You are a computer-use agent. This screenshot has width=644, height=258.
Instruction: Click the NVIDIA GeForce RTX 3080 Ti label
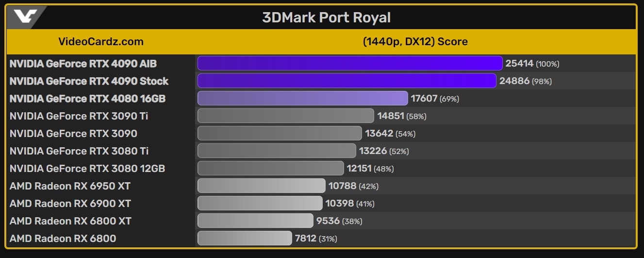point(79,151)
